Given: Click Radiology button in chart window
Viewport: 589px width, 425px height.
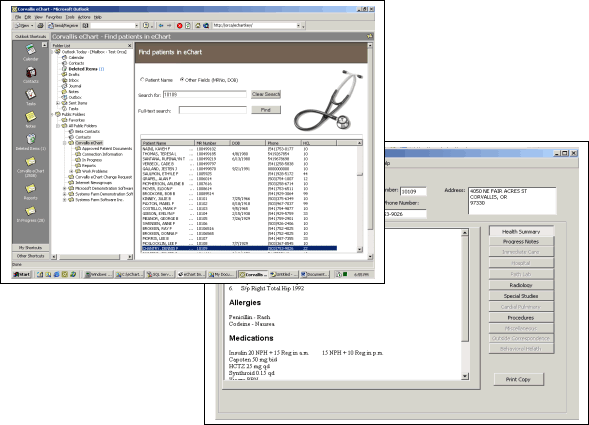Looking at the screenshot, I should click(x=521, y=285).
